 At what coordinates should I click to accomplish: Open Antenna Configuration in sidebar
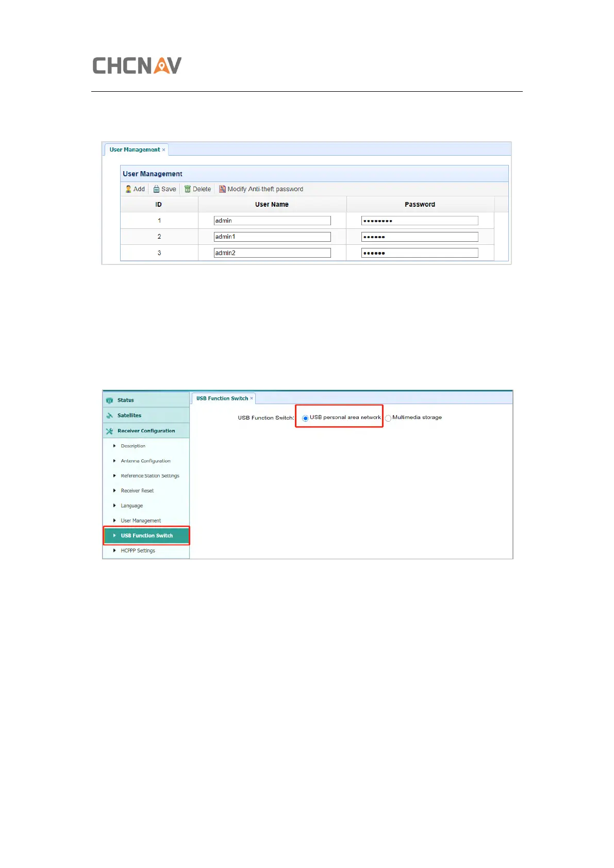(x=145, y=461)
